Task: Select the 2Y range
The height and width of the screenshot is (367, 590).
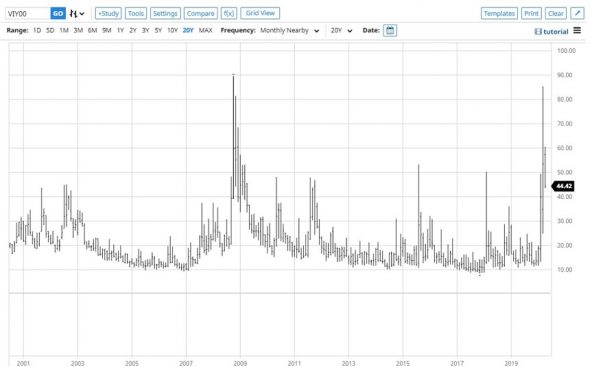Action: (x=133, y=30)
